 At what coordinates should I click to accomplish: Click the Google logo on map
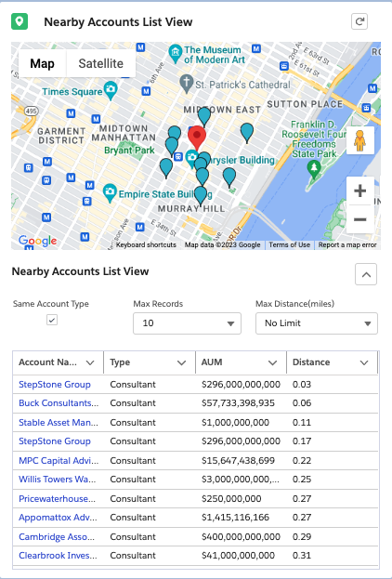coord(38,241)
